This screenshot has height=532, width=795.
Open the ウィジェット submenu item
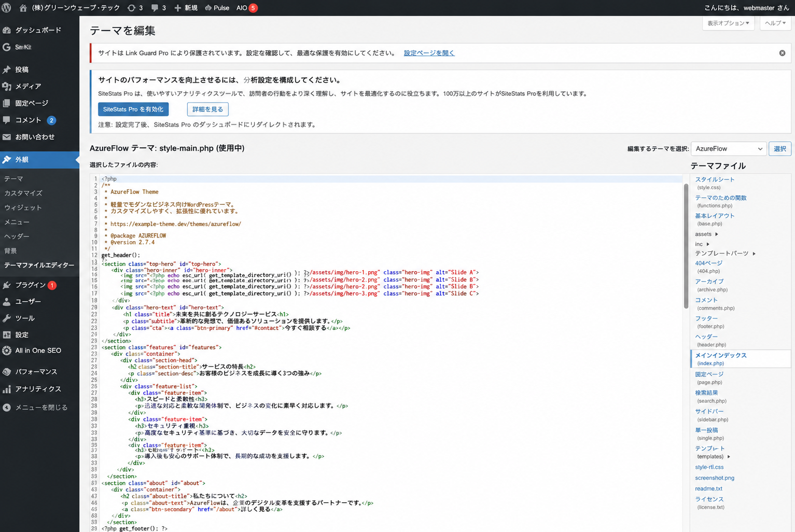coord(23,207)
